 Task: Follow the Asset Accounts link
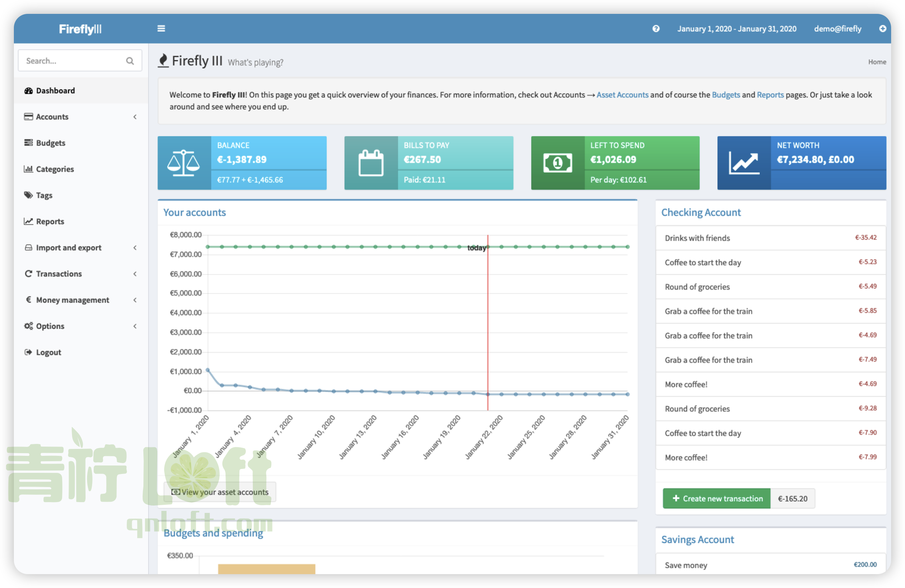coord(622,95)
